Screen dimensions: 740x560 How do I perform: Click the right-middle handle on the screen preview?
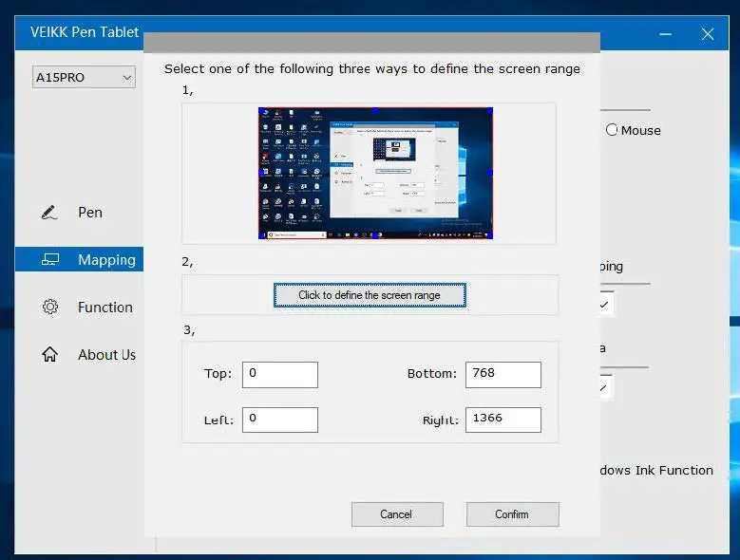[x=492, y=172]
